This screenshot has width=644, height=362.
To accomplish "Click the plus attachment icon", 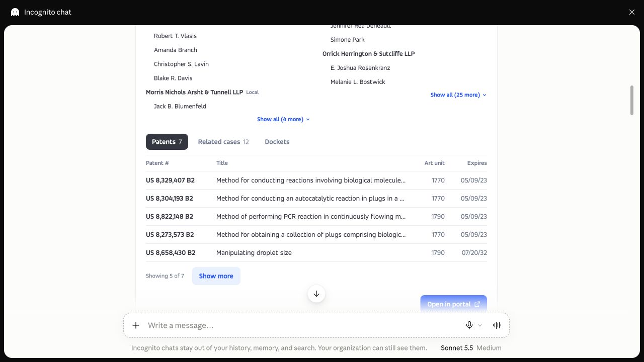I will point(136,325).
